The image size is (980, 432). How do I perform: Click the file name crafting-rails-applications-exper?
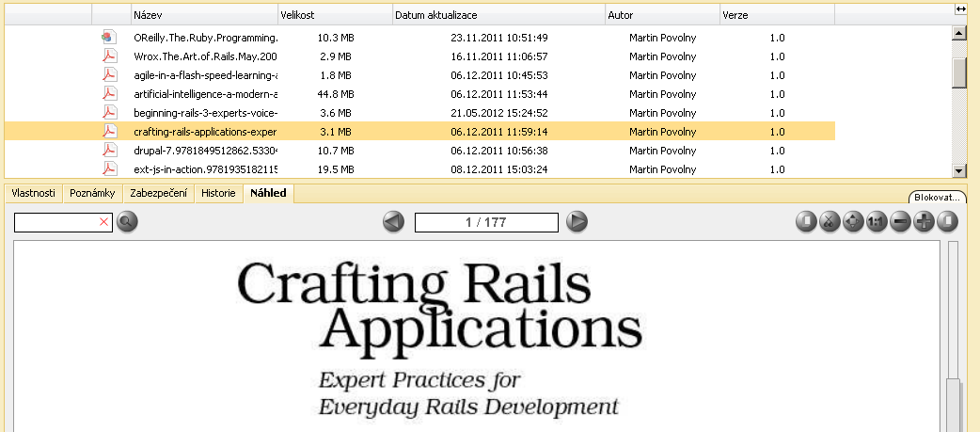click(205, 131)
